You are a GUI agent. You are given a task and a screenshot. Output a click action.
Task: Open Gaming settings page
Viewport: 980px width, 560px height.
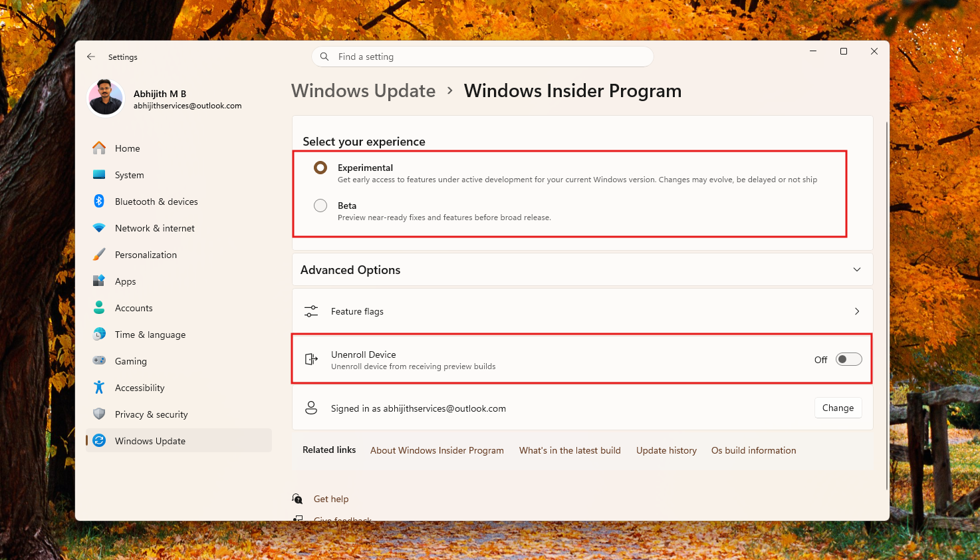point(179,360)
